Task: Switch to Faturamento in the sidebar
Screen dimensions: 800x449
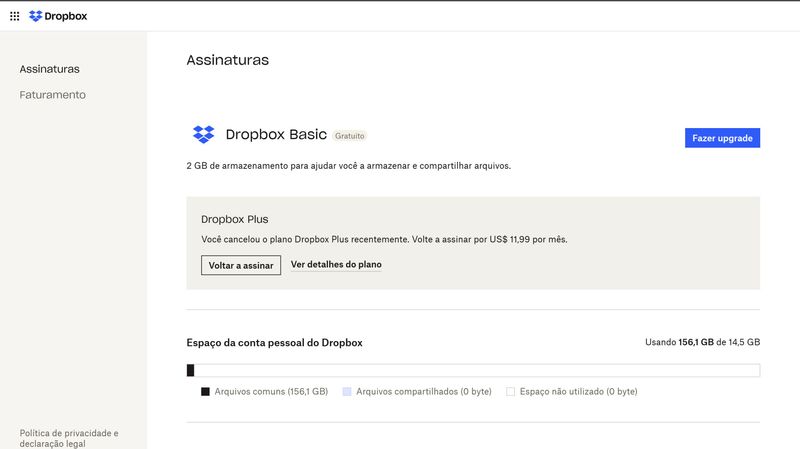Action: click(53, 95)
